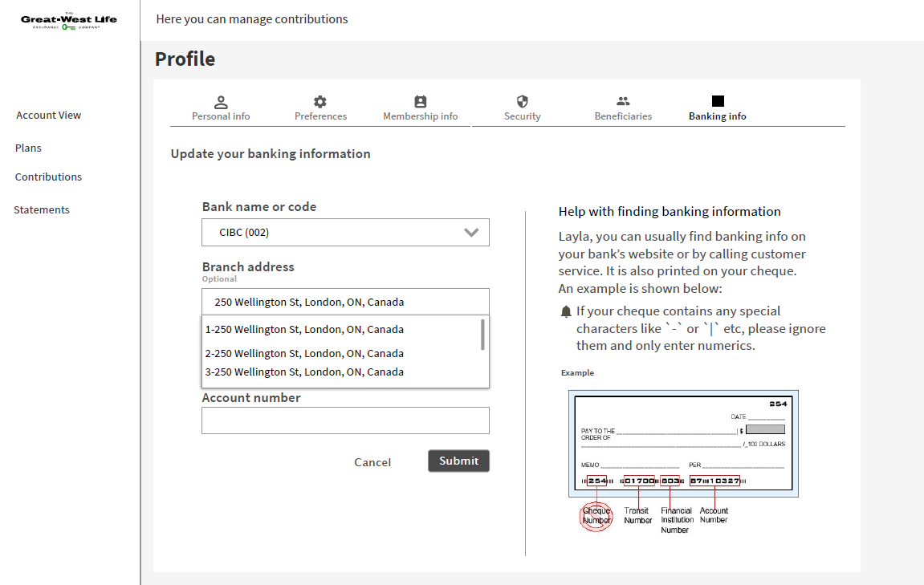The image size is (924, 585).
Task: Expand the Bank name or code dropdown
Action: click(x=345, y=233)
